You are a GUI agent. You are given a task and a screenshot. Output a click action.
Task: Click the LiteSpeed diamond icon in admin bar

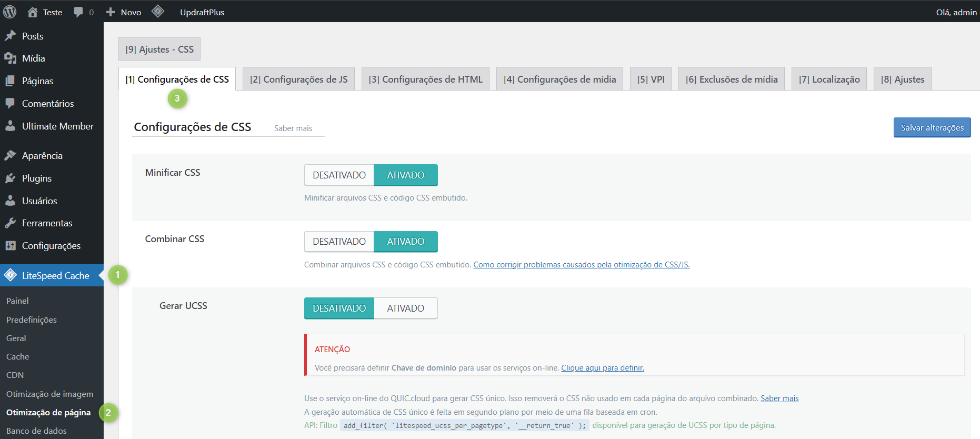pos(158,12)
